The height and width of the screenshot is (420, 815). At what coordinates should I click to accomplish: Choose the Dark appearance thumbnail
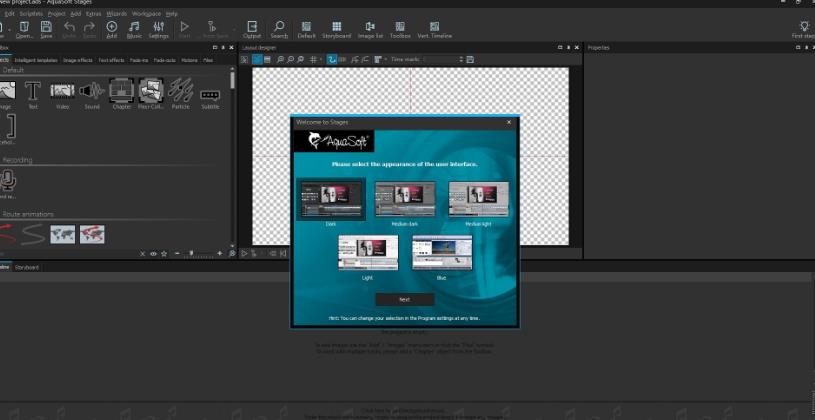(x=331, y=199)
